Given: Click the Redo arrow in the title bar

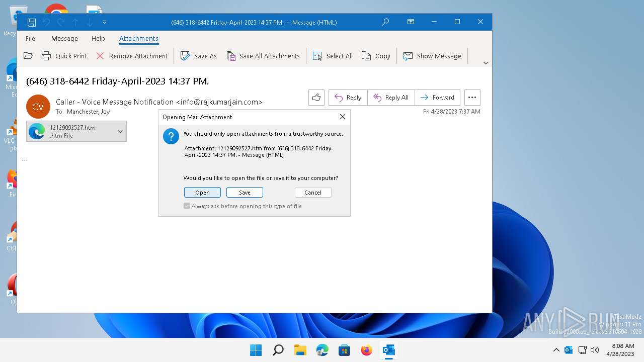Looking at the screenshot, I should click(61, 22).
